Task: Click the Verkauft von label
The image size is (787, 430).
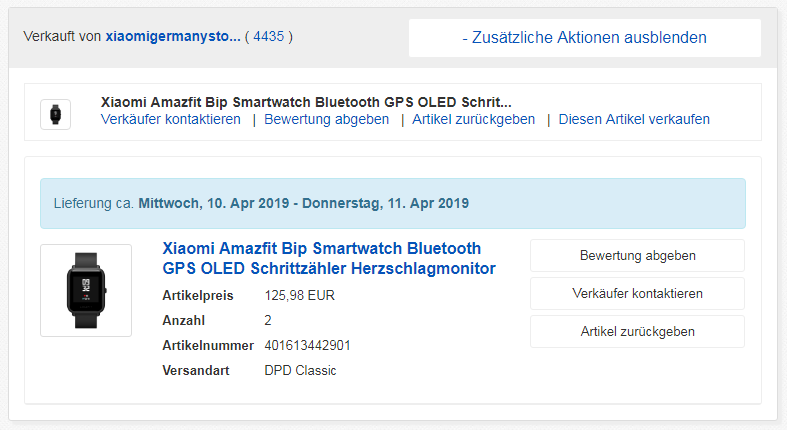Action: click(63, 36)
